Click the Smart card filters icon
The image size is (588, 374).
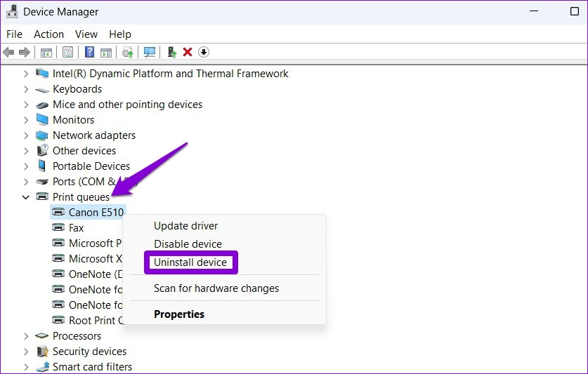42,366
